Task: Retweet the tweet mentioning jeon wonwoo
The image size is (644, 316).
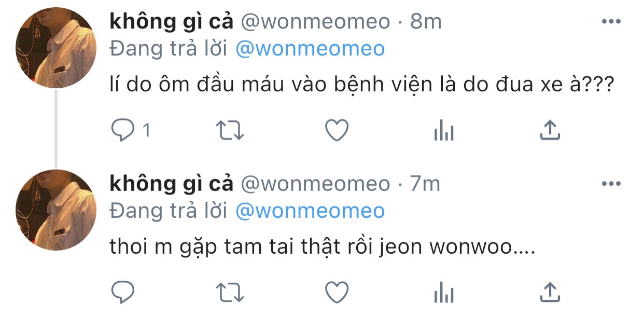Action: (x=230, y=293)
